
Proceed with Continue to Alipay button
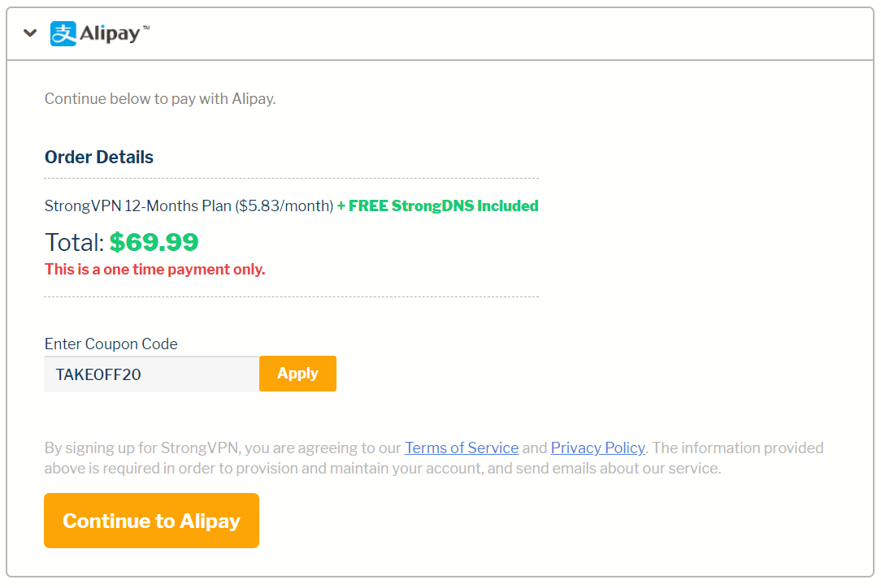pyautogui.click(x=152, y=521)
